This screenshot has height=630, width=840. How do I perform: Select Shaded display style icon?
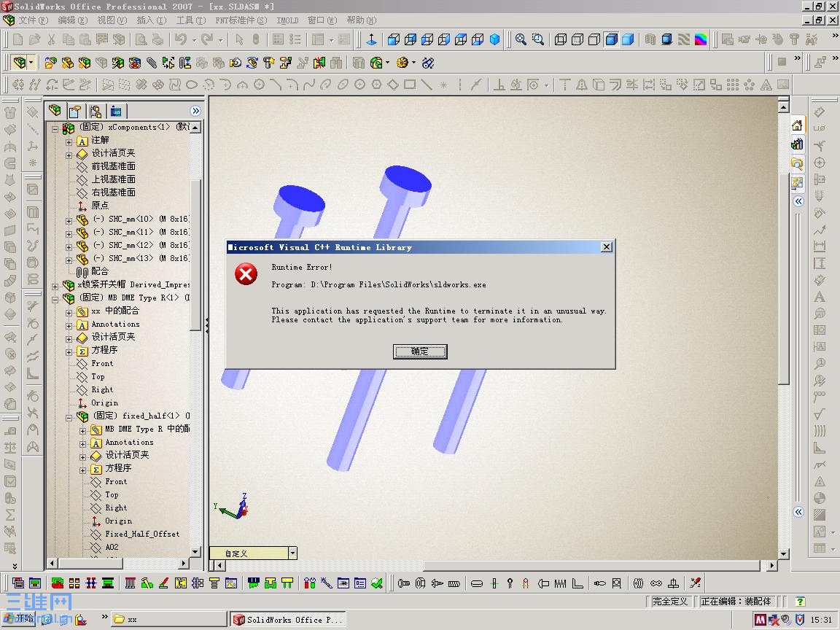(x=628, y=39)
